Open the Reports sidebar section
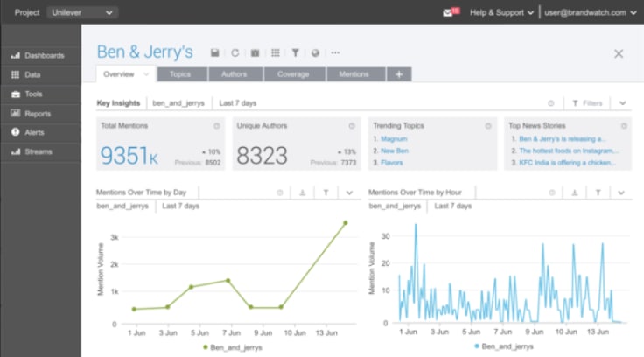The height and width of the screenshot is (357, 644). point(40,114)
